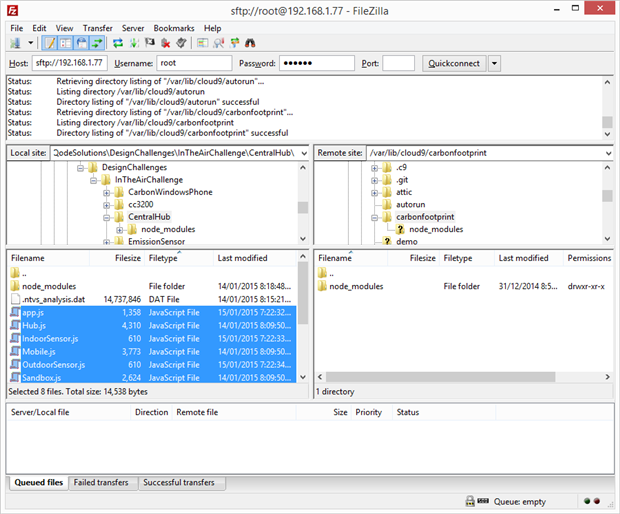Viewport: 620px width, 514px height.
Task: Click the binoculars file search icon
Action: click(250, 43)
